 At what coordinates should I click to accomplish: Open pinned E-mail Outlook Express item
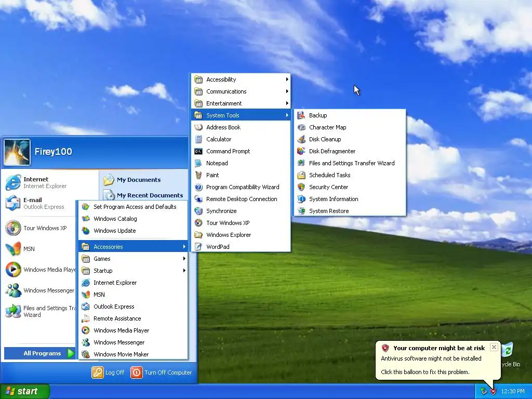[x=35, y=203]
